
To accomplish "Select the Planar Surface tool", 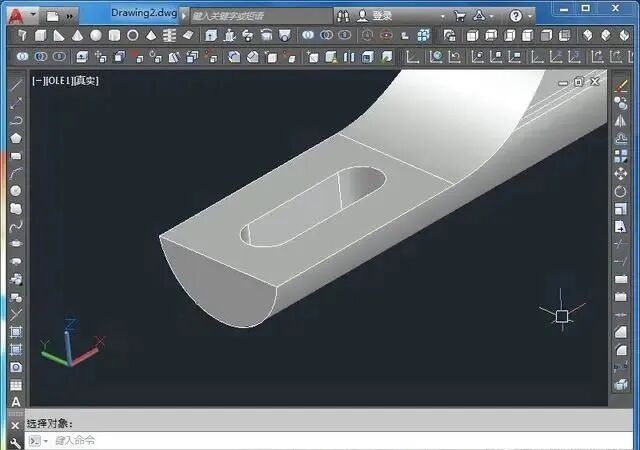I will 188,36.
